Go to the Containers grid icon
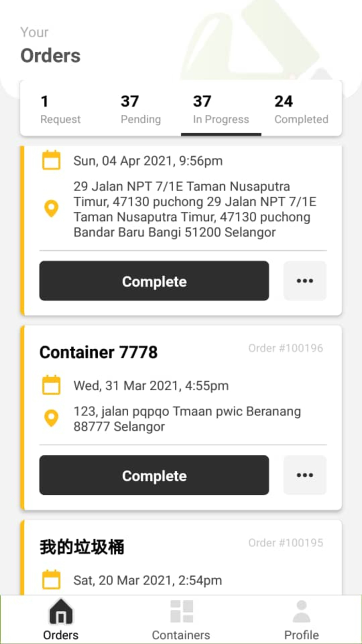 tap(181, 612)
